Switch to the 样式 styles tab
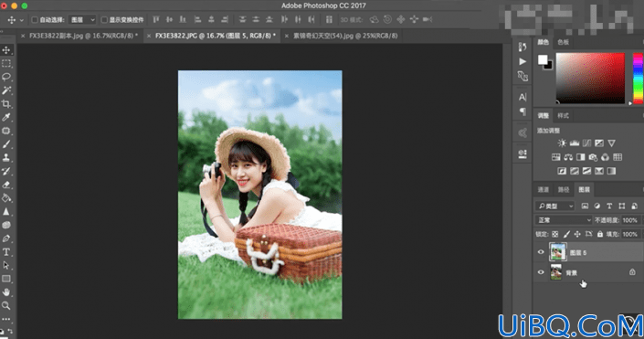The width and height of the screenshot is (644, 339). [x=563, y=116]
